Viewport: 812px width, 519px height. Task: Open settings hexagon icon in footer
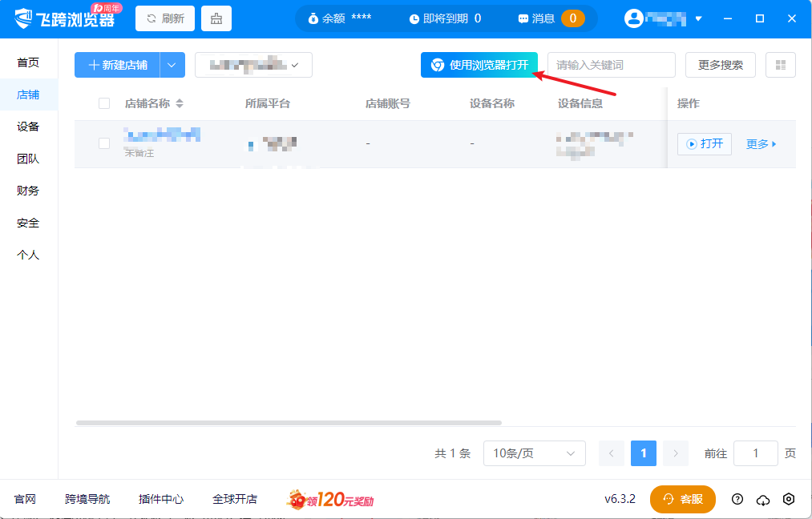coord(789,499)
